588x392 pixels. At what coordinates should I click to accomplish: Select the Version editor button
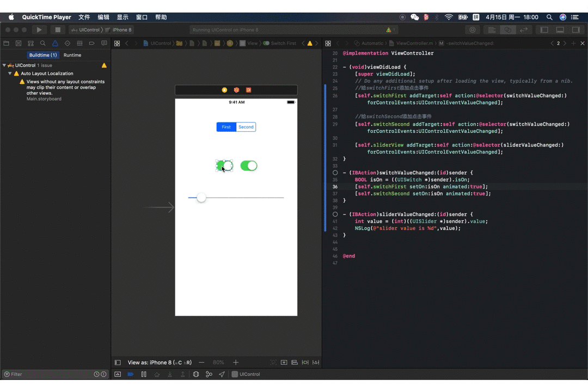[524, 29]
